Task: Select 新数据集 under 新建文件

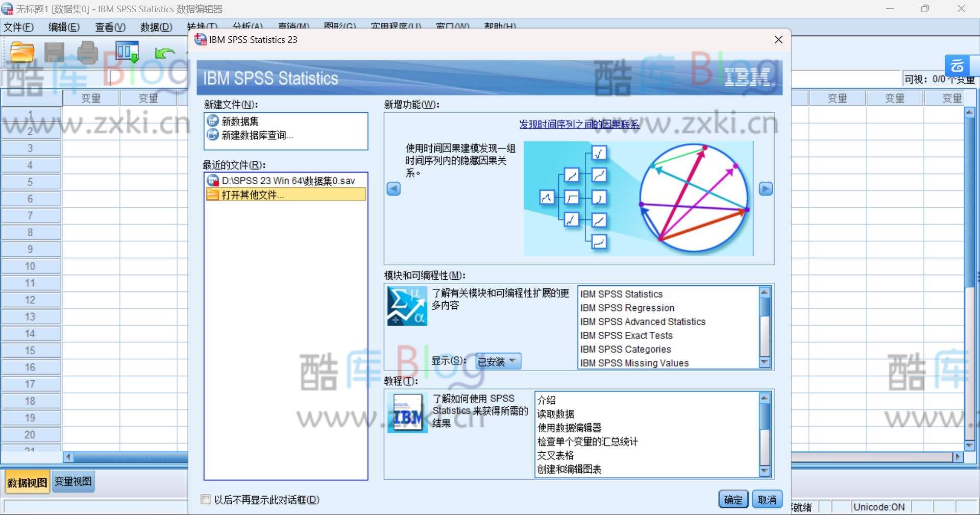Action: tap(239, 121)
